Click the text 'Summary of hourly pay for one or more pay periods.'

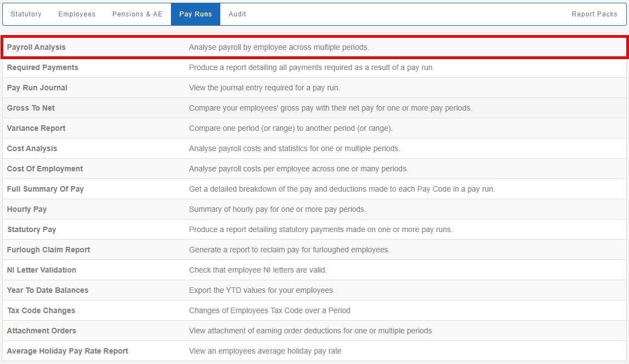tap(278, 209)
